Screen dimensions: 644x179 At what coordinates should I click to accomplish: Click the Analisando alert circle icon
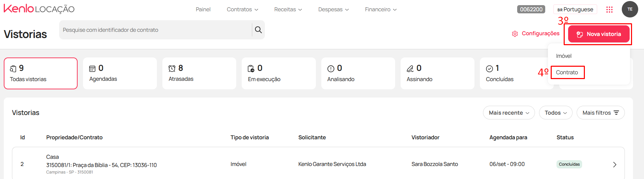[331, 69]
